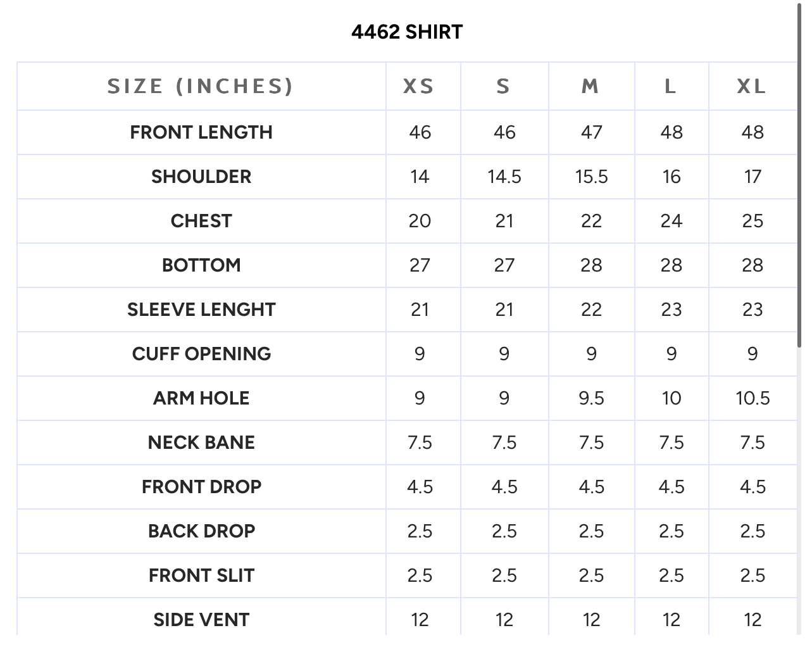
Task: Click the XL column header
Action: 752,86
